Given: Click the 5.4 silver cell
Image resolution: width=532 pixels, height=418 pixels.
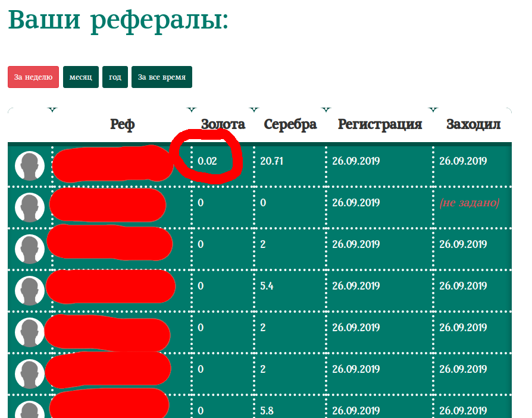Looking at the screenshot, I should pyautogui.click(x=267, y=286).
